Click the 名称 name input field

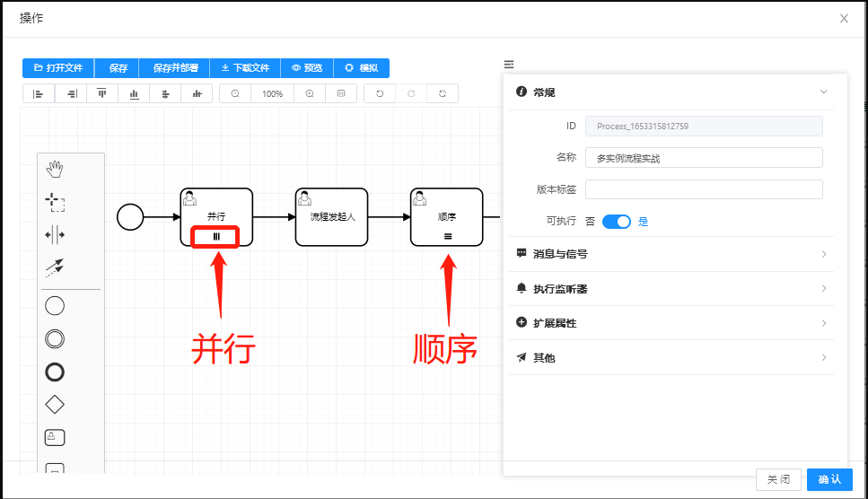704,158
